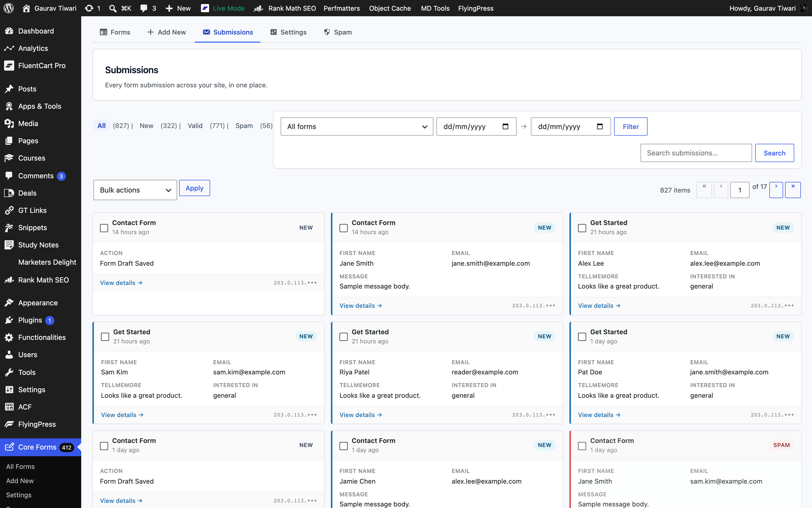812x508 pixels.
Task: Filter list by New status
Action: tap(147, 126)
